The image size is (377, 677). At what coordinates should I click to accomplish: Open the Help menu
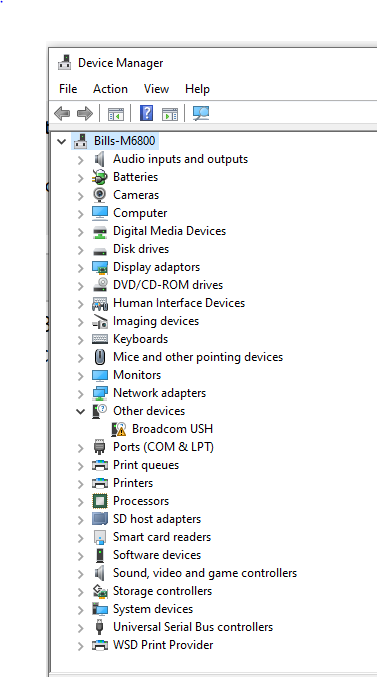pyautogui.click(x=197, y=89)
